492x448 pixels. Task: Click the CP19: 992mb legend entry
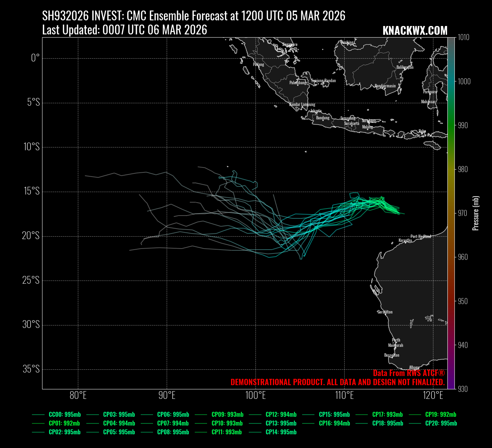[x=440, y=415]
